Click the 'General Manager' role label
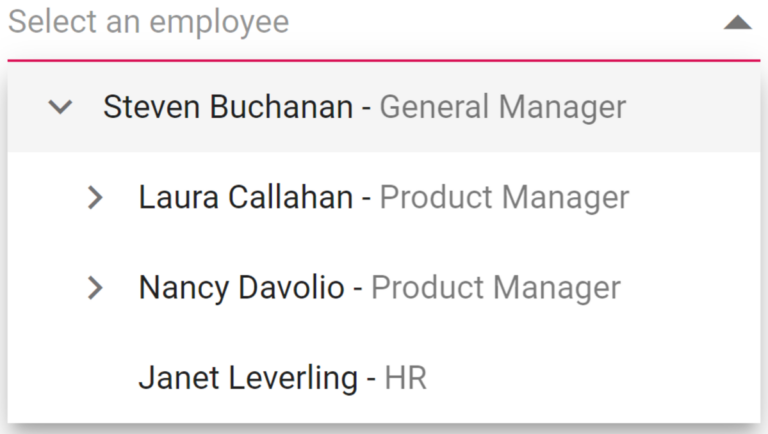The width and height of the screenshot is (768, 434). coord(503,107)
